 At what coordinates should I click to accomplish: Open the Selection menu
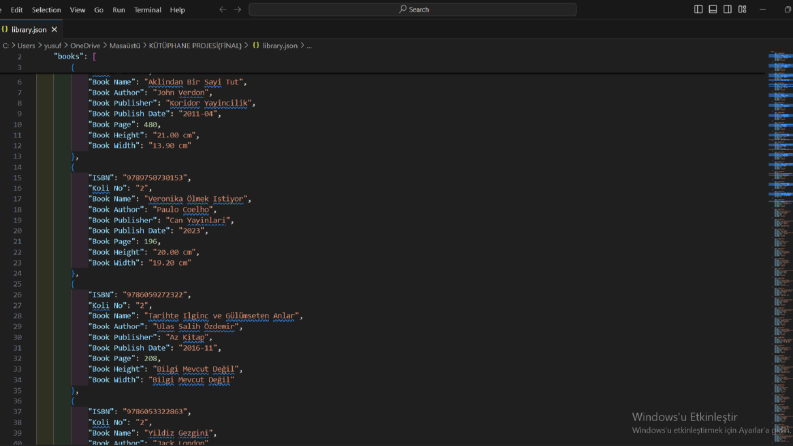[46, 10]
